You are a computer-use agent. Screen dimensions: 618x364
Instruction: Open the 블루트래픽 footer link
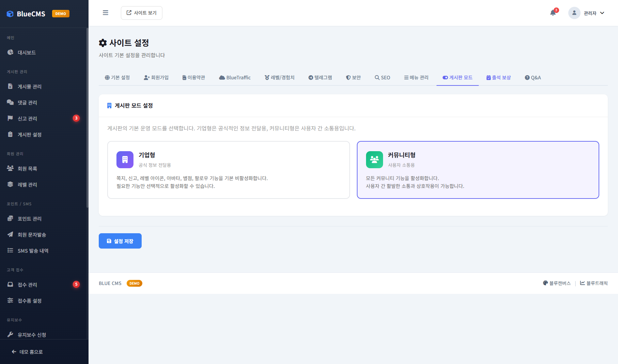click(594, 283)
